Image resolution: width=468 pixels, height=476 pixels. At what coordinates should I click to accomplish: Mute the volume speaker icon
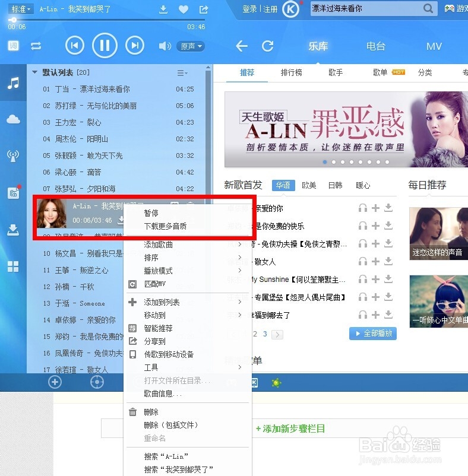165,46
